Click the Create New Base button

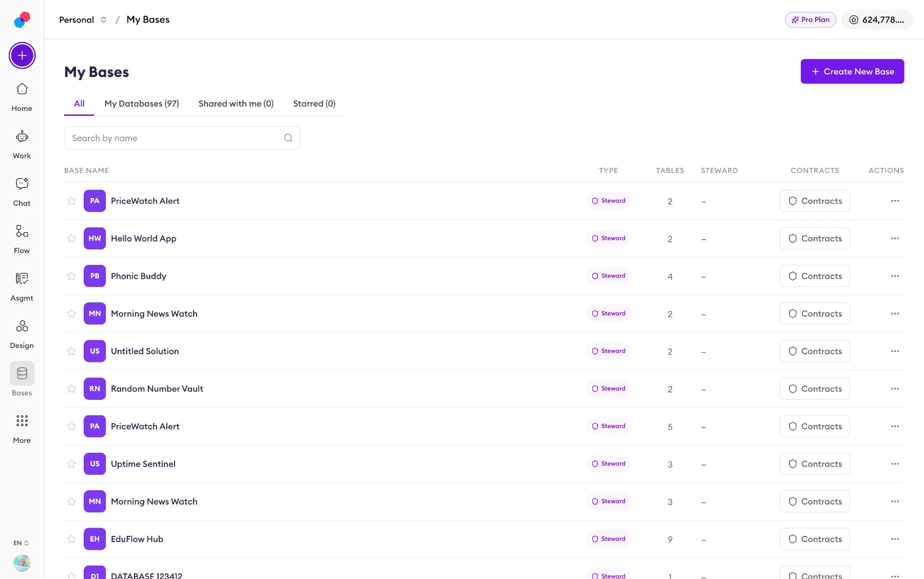(852, 71)
